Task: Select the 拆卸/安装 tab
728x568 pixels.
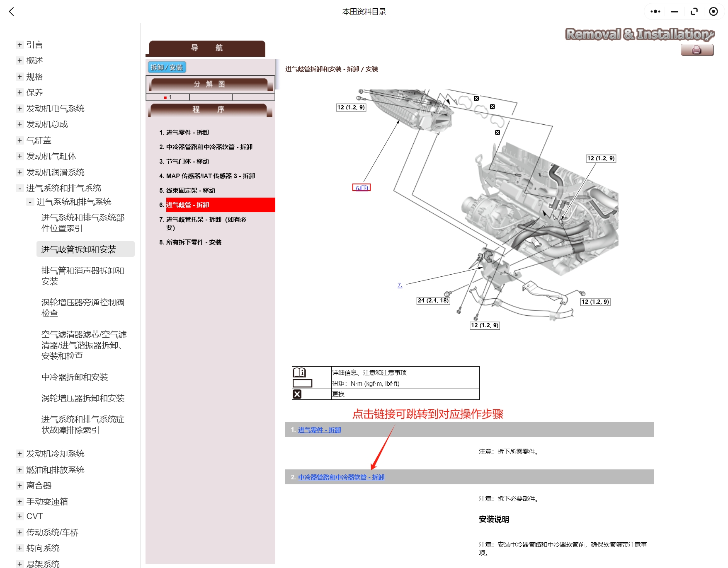Action: [x=167, y=67]
